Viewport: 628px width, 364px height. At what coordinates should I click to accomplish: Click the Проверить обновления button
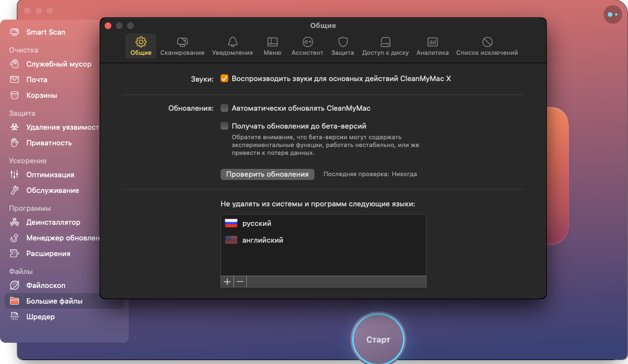click(x=267, y=174)
